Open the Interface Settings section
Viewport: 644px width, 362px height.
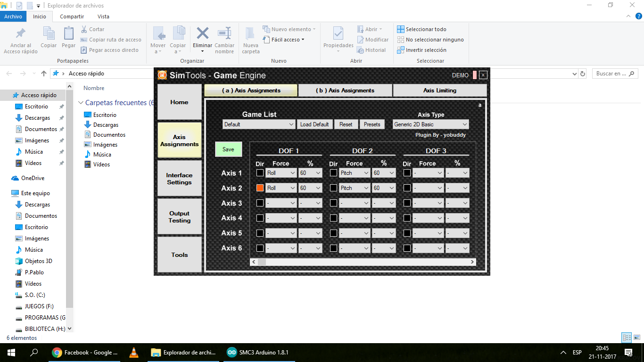pyautogui.click(x=179, y=179)
